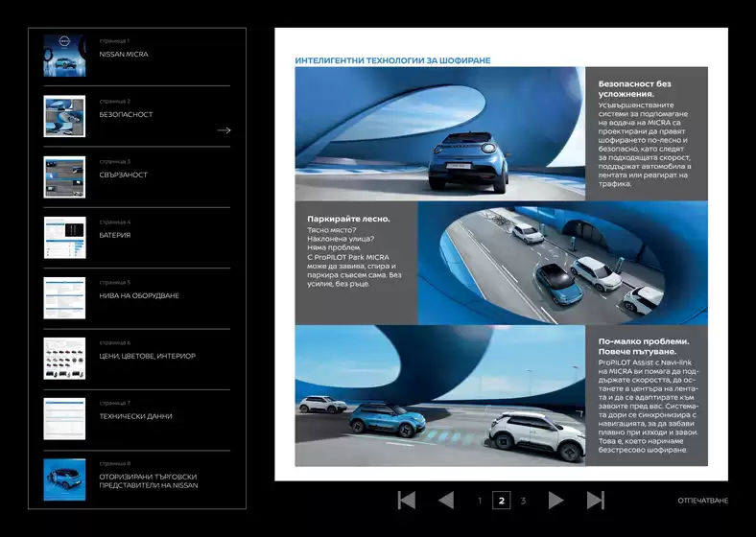The image size is (756, 537).
Task: Select page number 3 in pager
Action: click(523, 501)
